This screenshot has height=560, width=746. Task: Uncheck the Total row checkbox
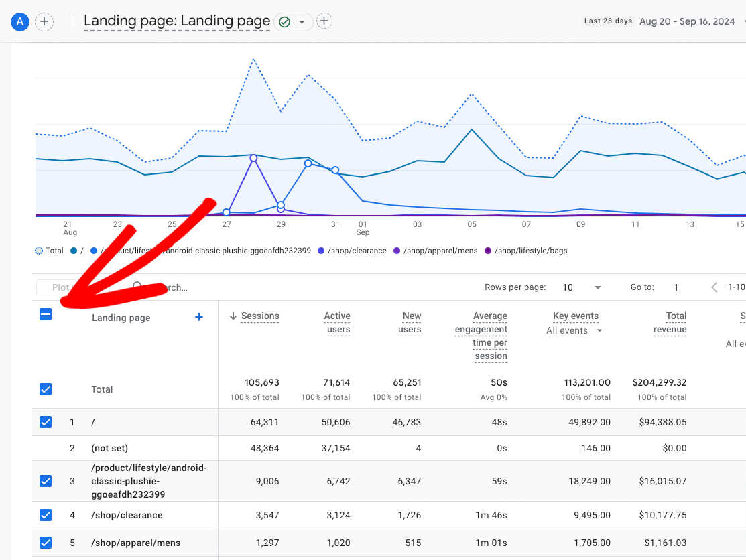tap(46, 389)
